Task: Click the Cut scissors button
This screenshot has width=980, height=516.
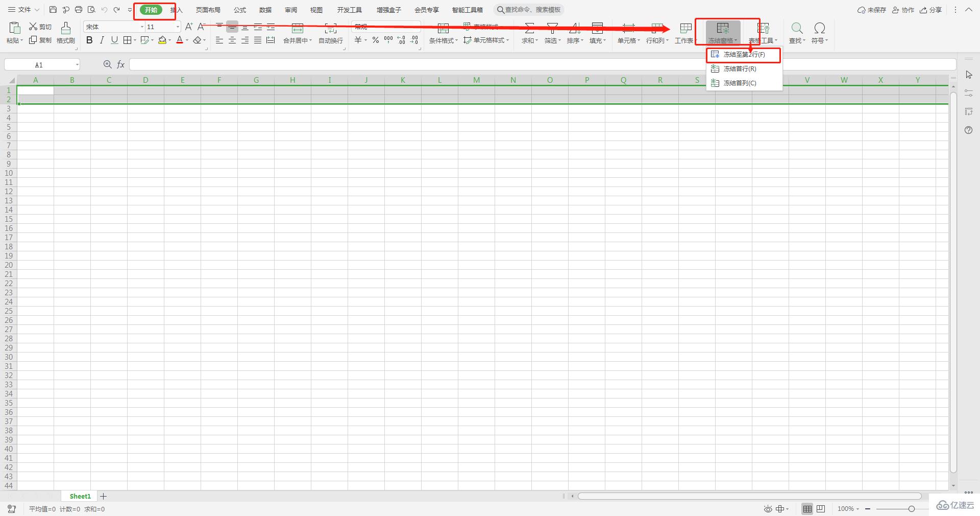Action: 40,27
